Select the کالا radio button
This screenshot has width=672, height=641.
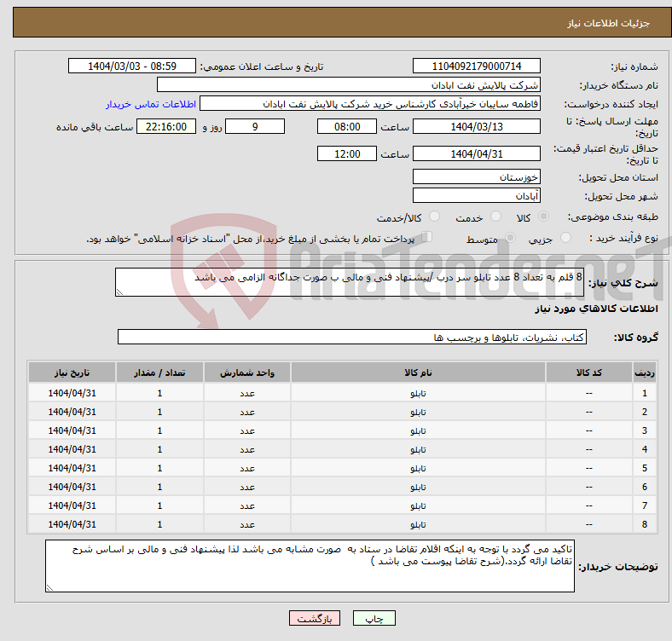[543, 217]
